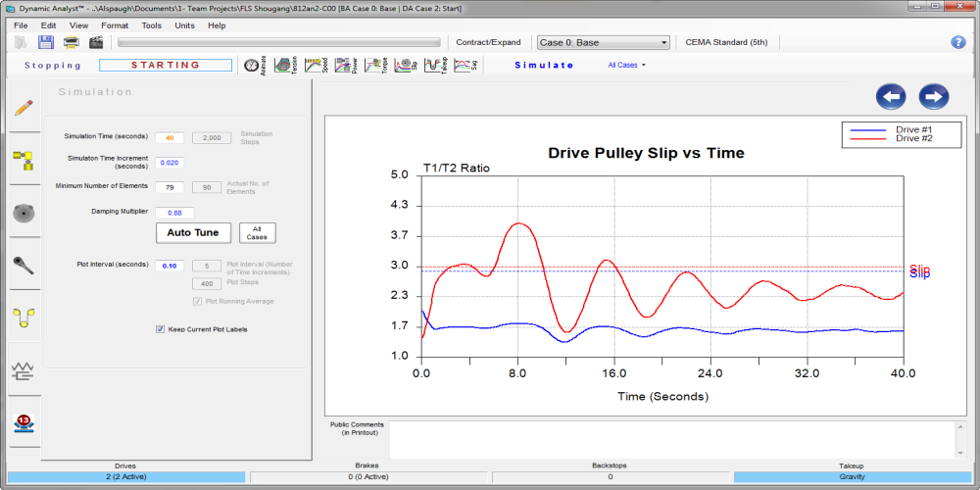
Task: Click the Minimum Number of Elements field
Action: coord(170,187)
